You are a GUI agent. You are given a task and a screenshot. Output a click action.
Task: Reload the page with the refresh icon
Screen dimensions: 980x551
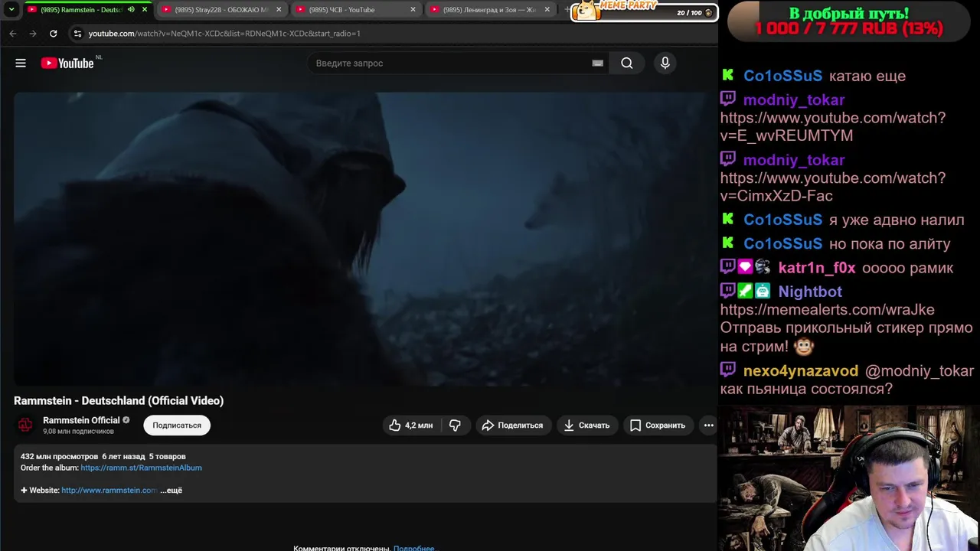click(53, 34)
